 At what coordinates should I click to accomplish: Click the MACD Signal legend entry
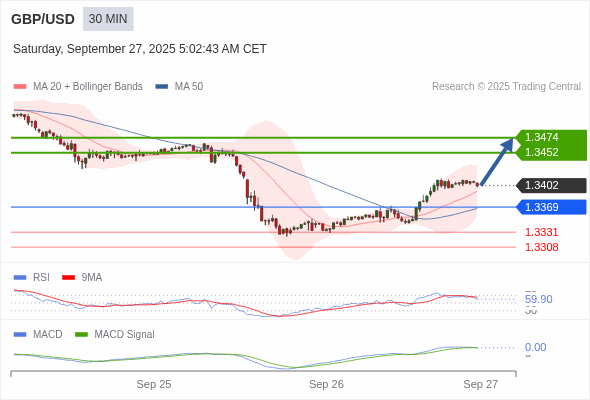[115, 335]
